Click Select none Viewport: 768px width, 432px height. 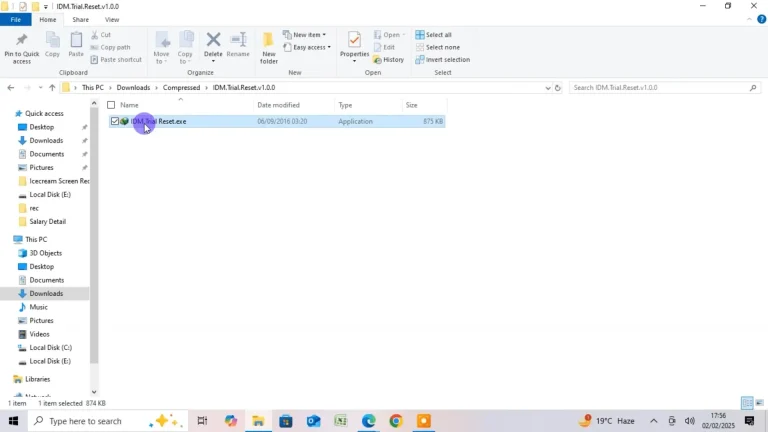pos(437,47)
